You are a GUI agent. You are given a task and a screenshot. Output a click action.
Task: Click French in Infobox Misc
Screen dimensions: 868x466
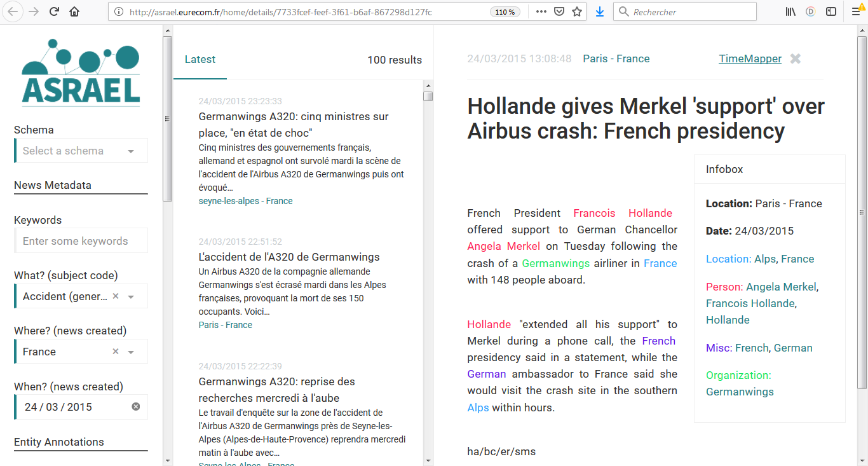[752, 348]
